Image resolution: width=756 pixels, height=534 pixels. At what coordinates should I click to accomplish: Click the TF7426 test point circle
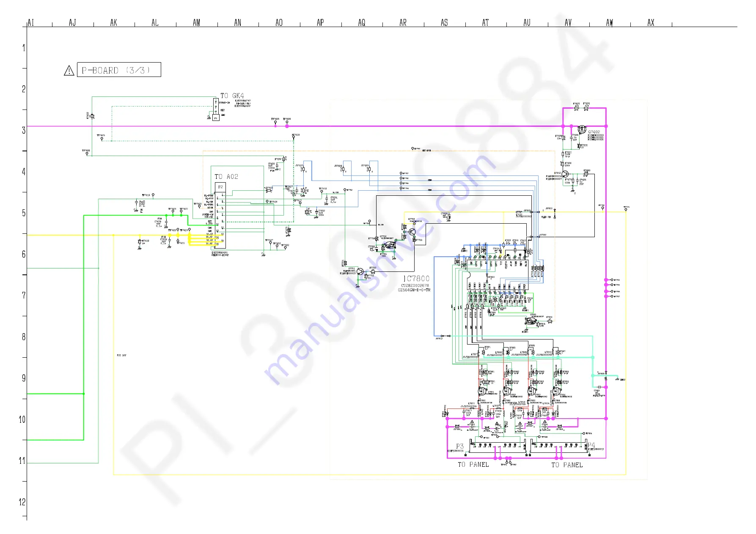(87, 153)
